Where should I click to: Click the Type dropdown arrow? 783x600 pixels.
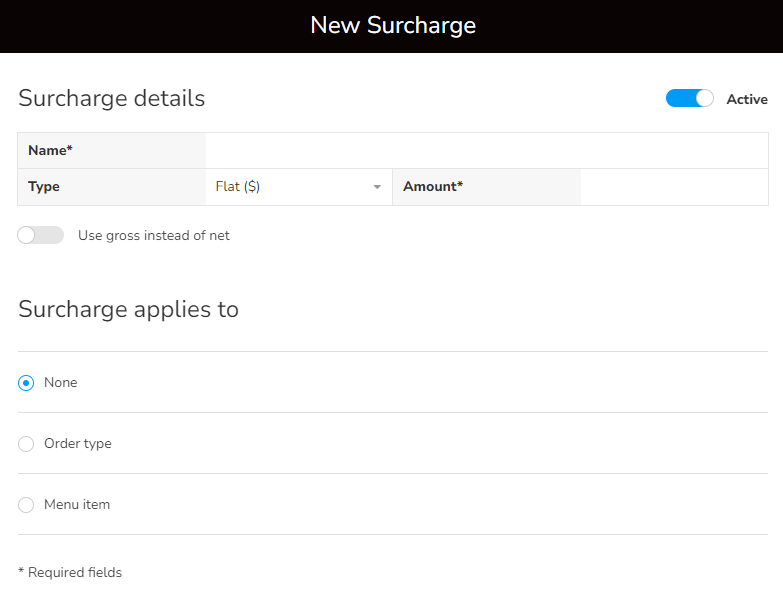tap(377, 187)
